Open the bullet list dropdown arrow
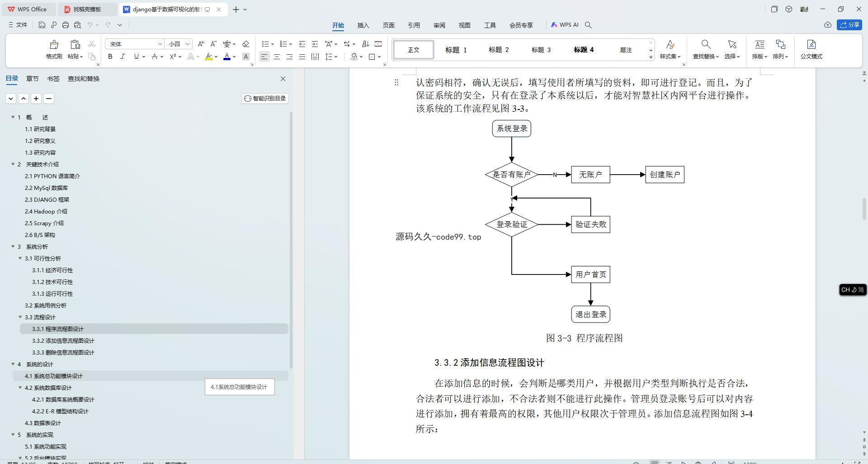The height and width of the screenshot is (464, 868). point(272,44)
